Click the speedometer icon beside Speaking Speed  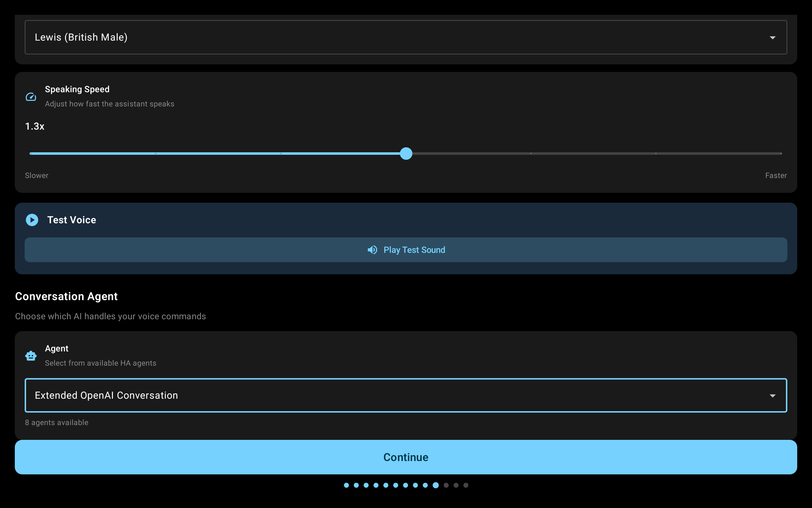click(31, 97)
